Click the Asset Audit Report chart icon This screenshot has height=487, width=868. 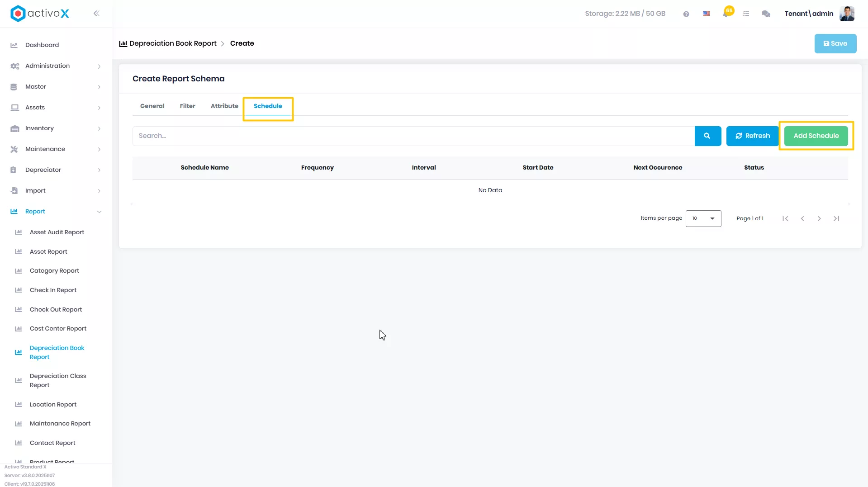pos(19,232)
